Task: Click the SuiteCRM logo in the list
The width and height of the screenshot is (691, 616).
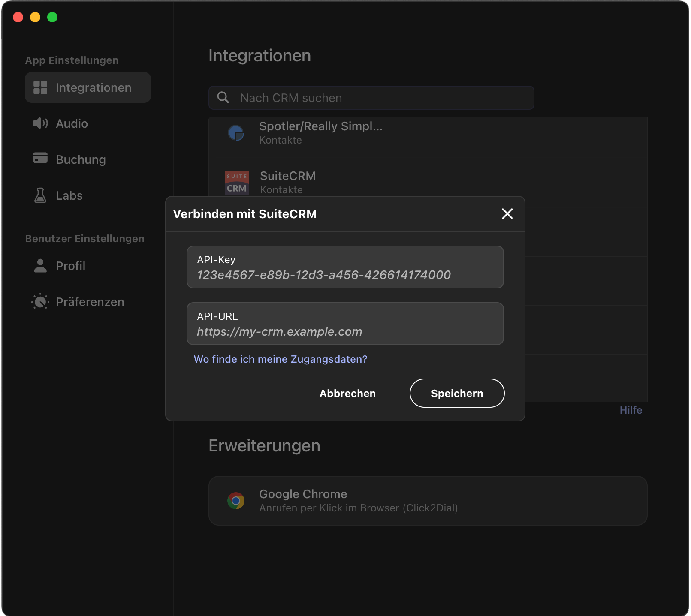Action: pos(236,182)
